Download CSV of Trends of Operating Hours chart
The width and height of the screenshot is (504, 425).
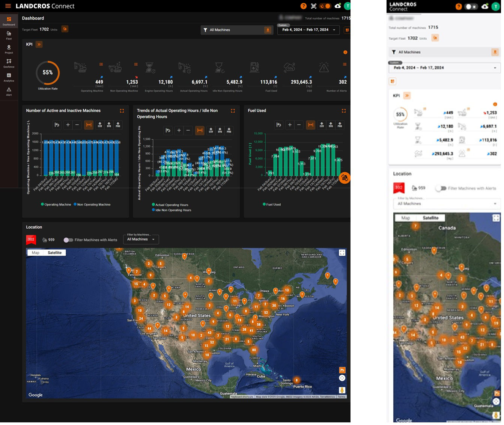[211, 131]
